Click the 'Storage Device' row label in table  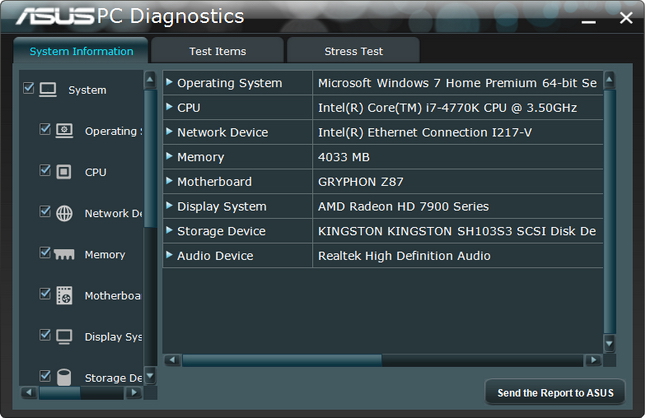tap(221, 231)
